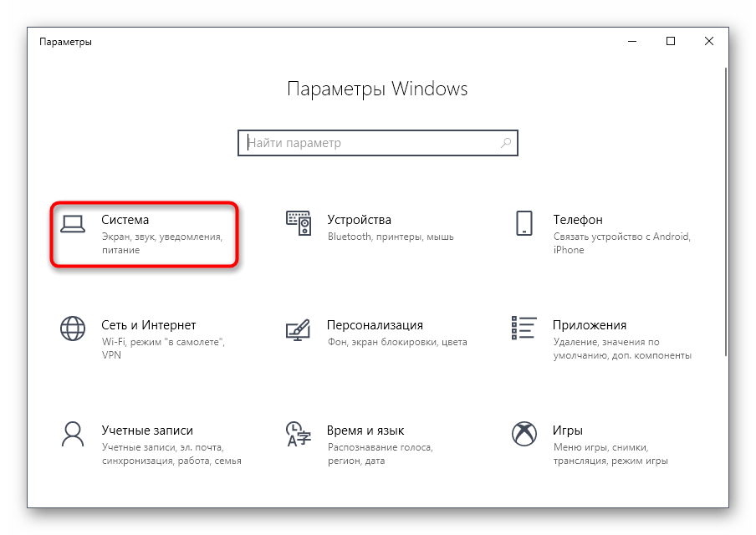Click the vertical scrollbar on the right

click(x=725, y=212)
